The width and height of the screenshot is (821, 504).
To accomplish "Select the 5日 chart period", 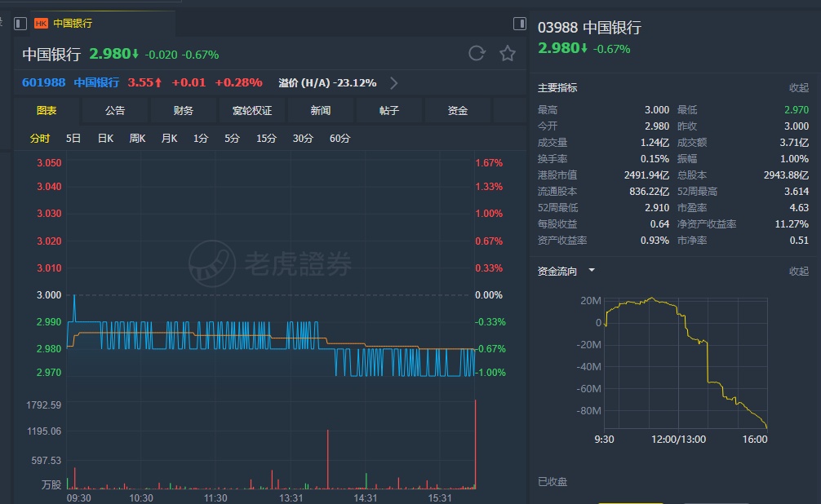I will click(73, 139).
